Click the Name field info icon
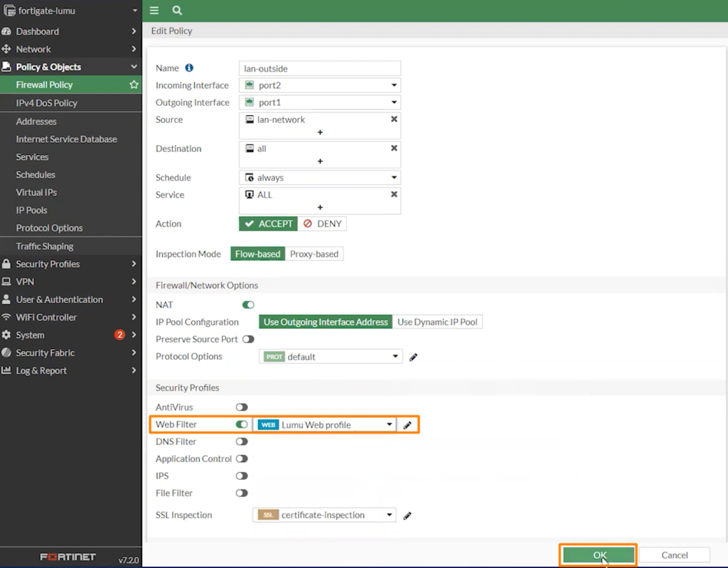Image resolution: width=728 pixels, height=568 pixels. [189, 68]
